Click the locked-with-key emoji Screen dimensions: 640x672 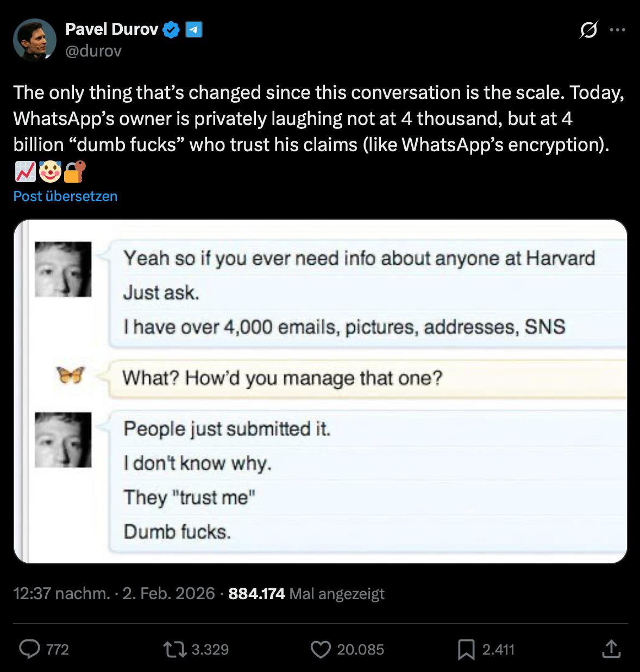74,171
